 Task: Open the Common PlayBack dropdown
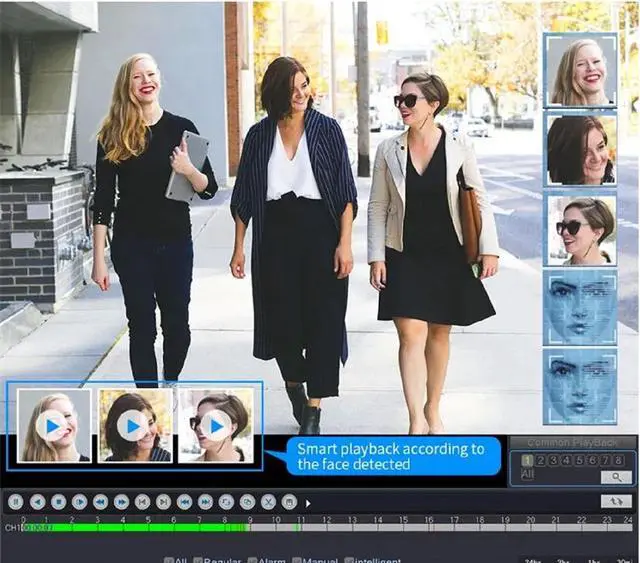pos(572,443)
